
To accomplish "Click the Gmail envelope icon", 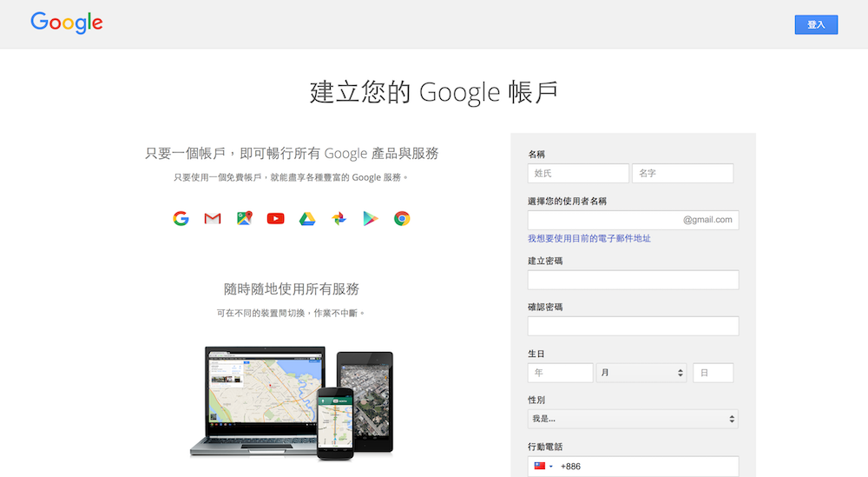I will [x=213, y=218].
